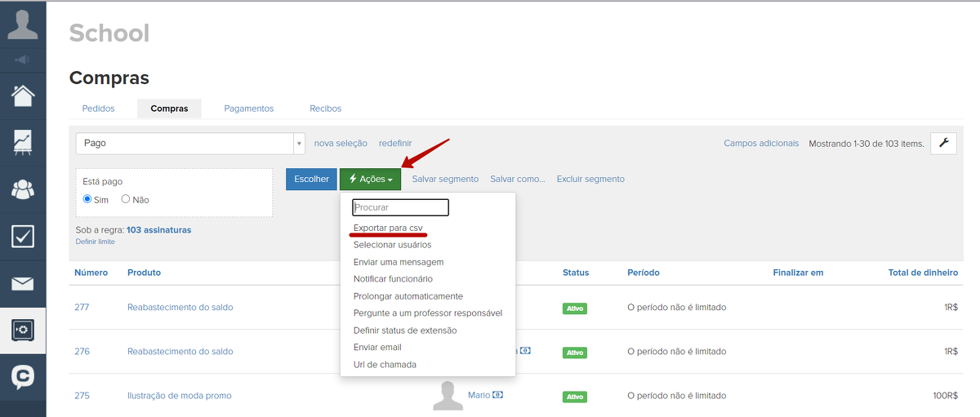Choose Exportar para csv from menu
The image size is (980, 417).
click(x=388, y=228)
